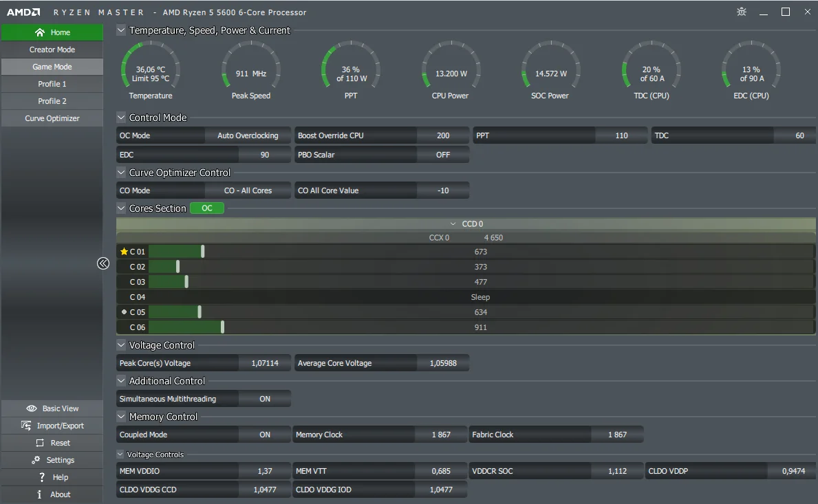
Task: Open the Help button
Action: [52, 477]
